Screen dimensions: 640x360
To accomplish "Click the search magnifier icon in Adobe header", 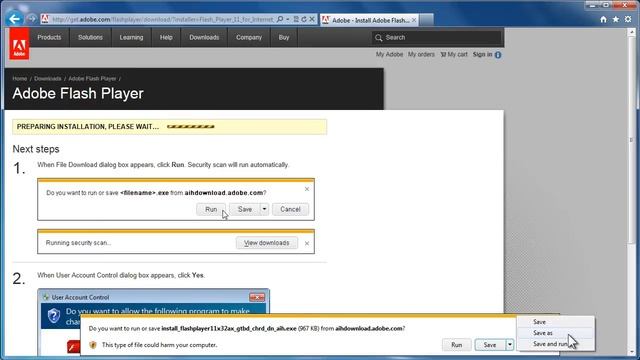I will 378,38.
